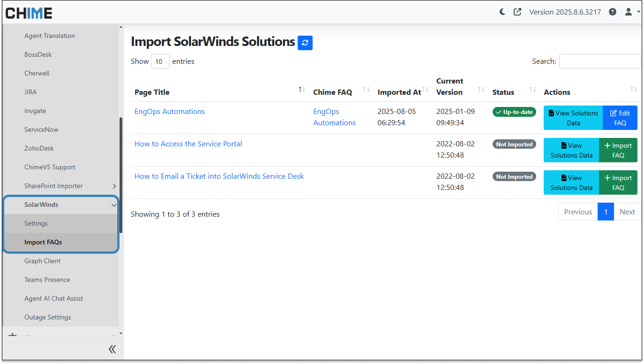Click the Next pagination button

coord(627,212)
